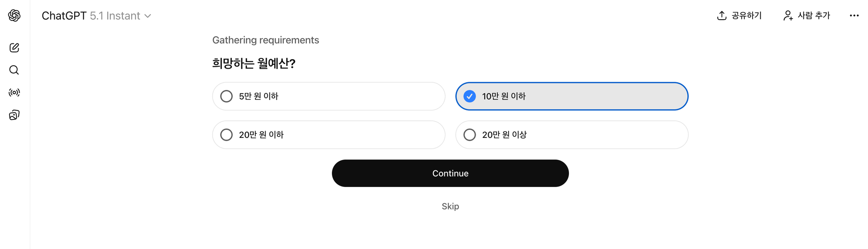Select the 20만 원 이상 radio option

pyautogui.click(x=470, y=135)
